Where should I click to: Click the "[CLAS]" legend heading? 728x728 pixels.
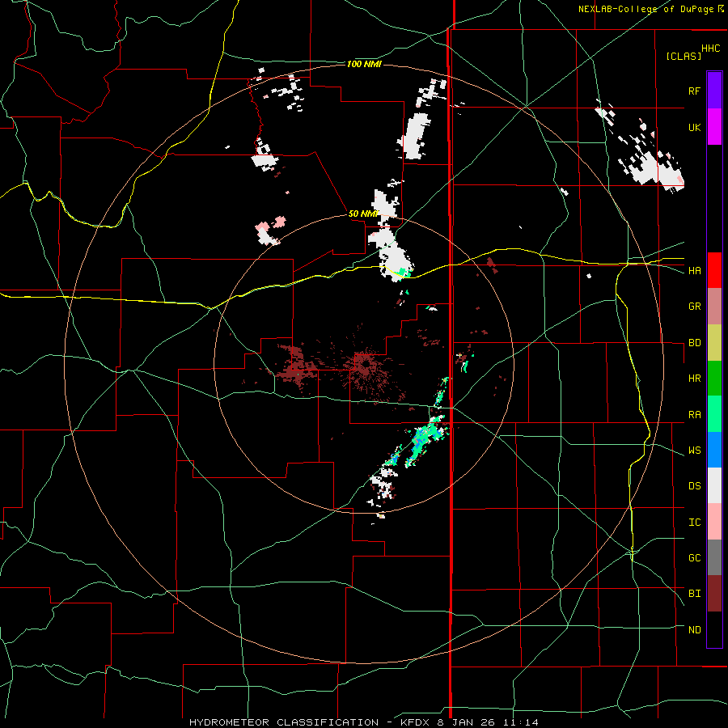pyautogui.click(x=684, y=56)
